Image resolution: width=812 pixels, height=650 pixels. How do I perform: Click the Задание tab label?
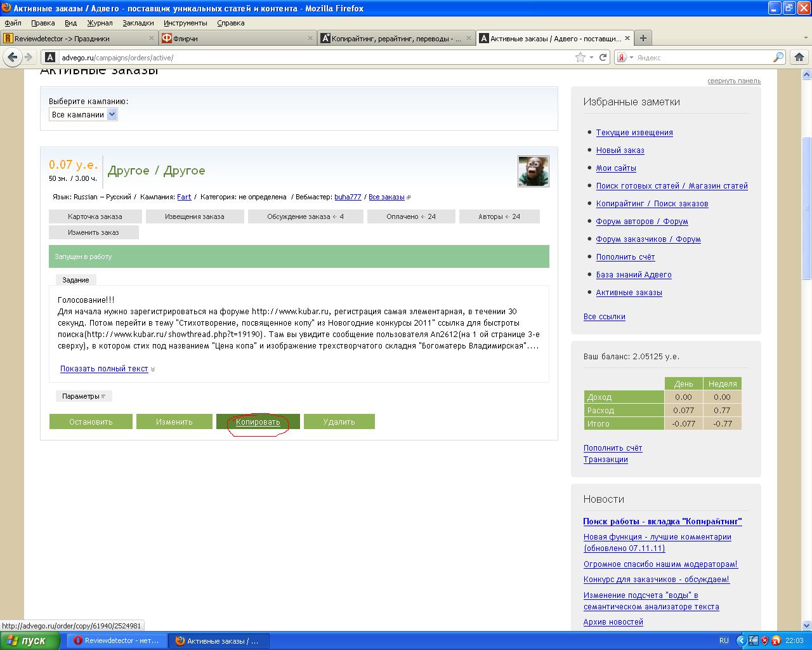[76, 280]
